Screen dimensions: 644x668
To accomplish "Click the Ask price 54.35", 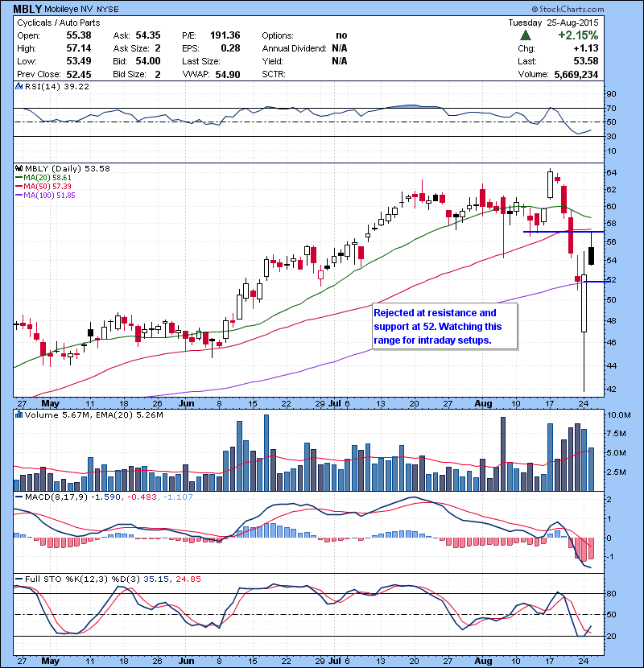I will (x=148, y=35).
